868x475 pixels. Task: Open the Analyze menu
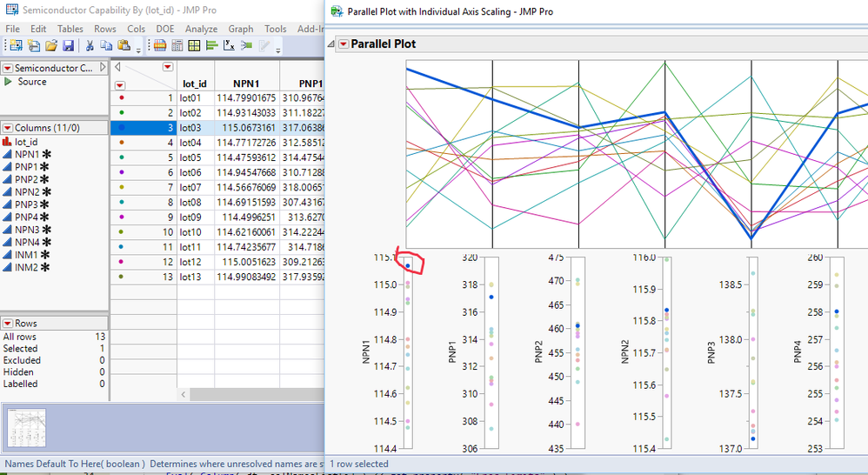click(201, 29)
